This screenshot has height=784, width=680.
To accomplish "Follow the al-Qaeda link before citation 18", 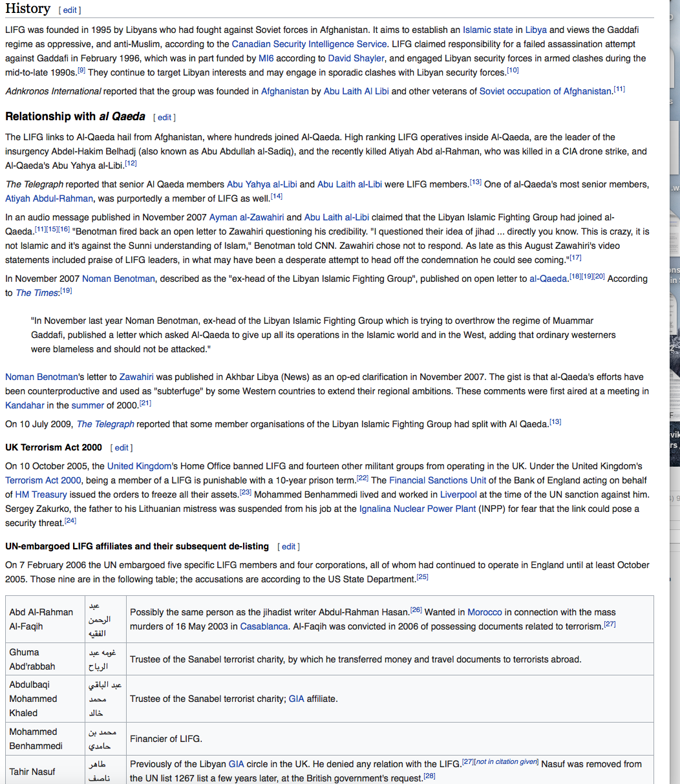I will point(548,279).
